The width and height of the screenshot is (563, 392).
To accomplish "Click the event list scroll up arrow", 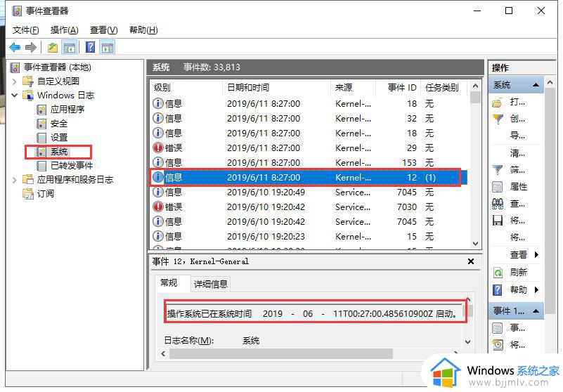I will (x=475, y=86).
